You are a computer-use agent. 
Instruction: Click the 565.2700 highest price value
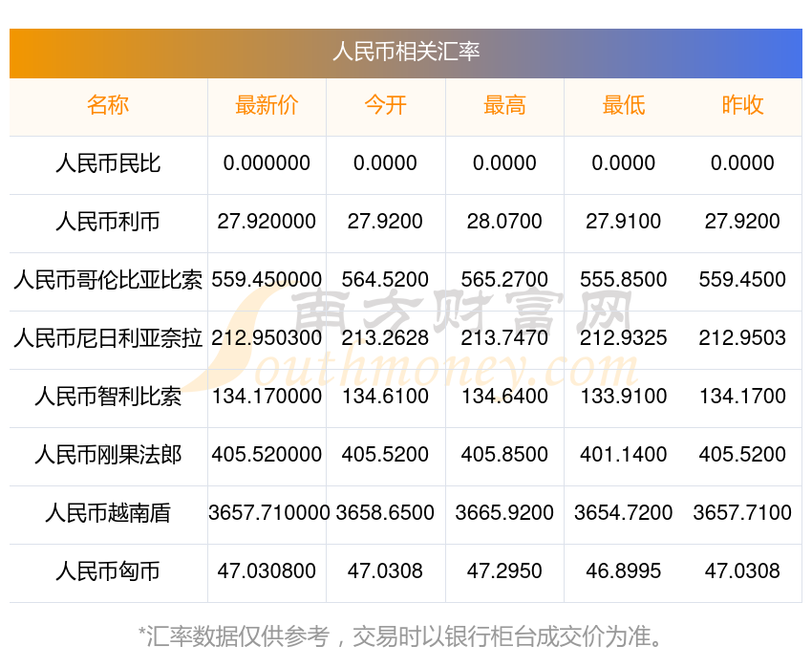[504, 280]
